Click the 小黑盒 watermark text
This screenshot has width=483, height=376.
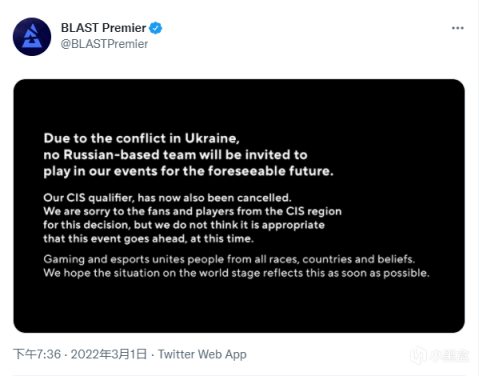[x=449, y=356]
